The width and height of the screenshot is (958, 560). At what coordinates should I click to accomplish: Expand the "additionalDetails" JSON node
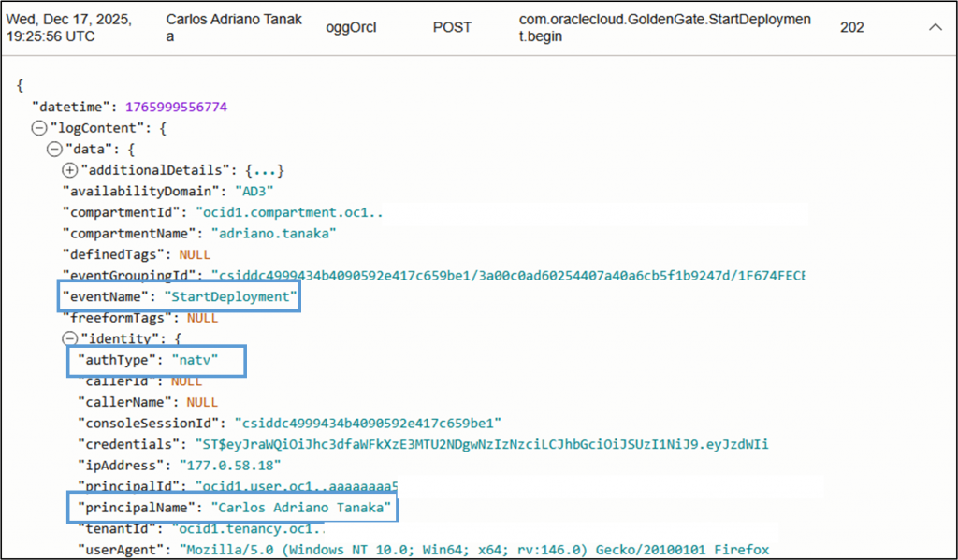coord(69,170)
